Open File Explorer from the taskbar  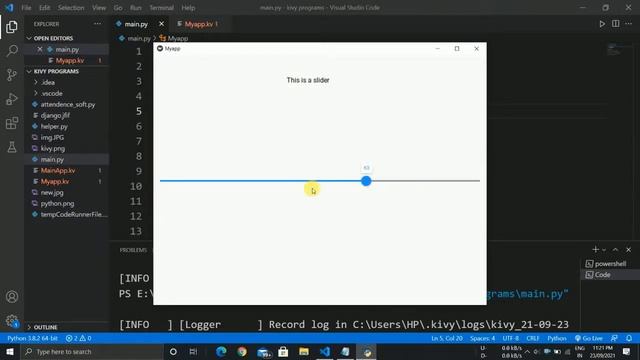(304, 351)
